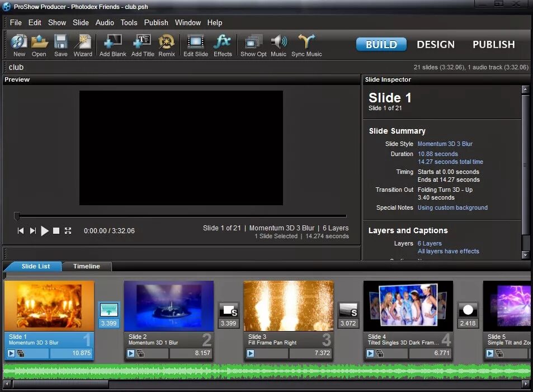Click the preview scrubber handle
533x392 pixels.
point(17,216)
